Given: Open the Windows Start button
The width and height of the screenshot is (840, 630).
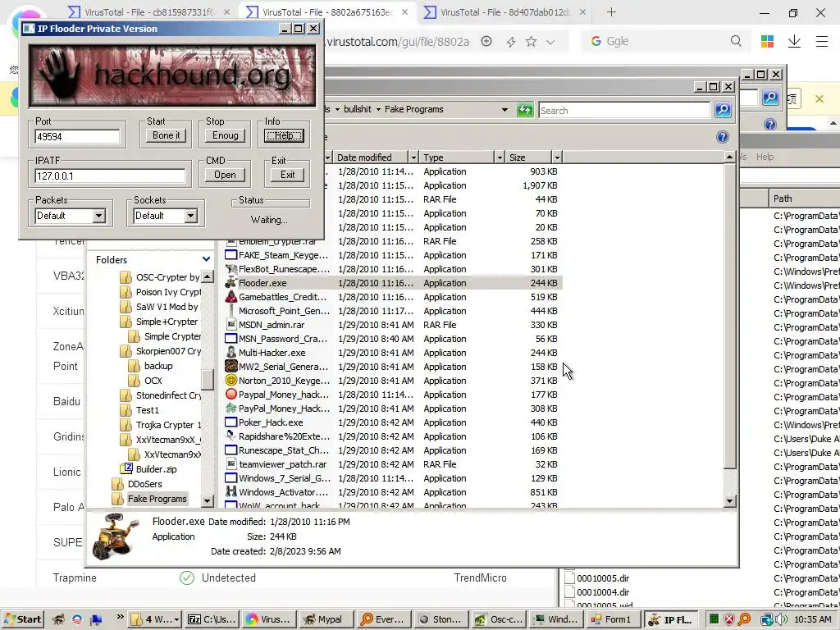Looking at the screenshot, I should pyautogui.click(x=22, y=619).
